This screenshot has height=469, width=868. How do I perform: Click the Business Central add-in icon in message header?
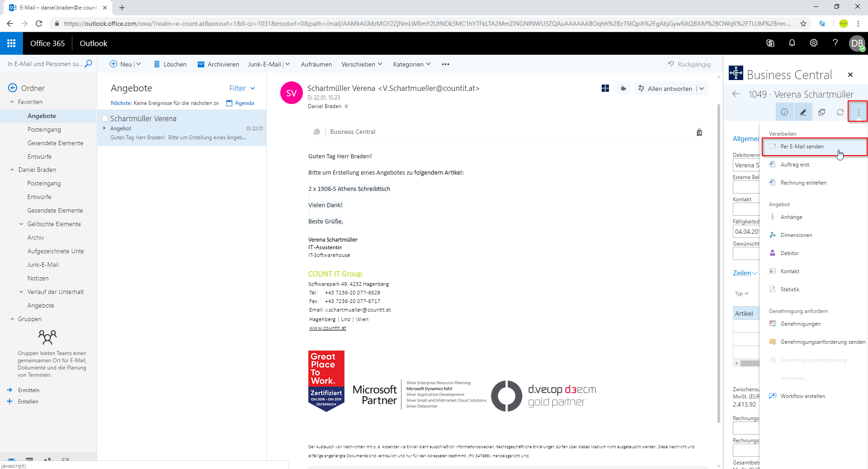click(605, 88)
